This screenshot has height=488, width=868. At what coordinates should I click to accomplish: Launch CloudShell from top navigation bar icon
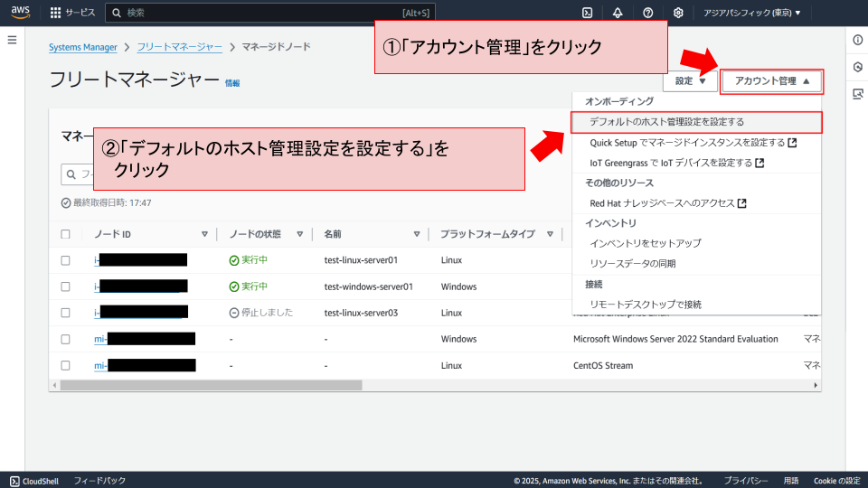point(588,13)
